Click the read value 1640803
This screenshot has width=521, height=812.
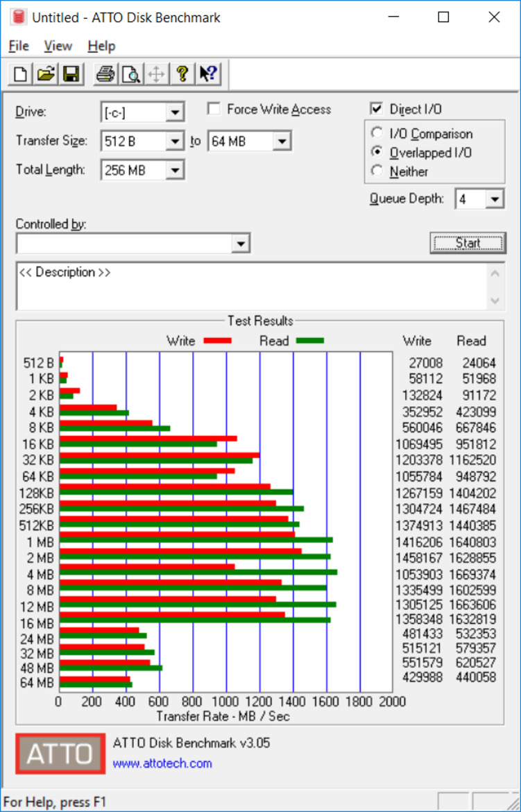472,542
